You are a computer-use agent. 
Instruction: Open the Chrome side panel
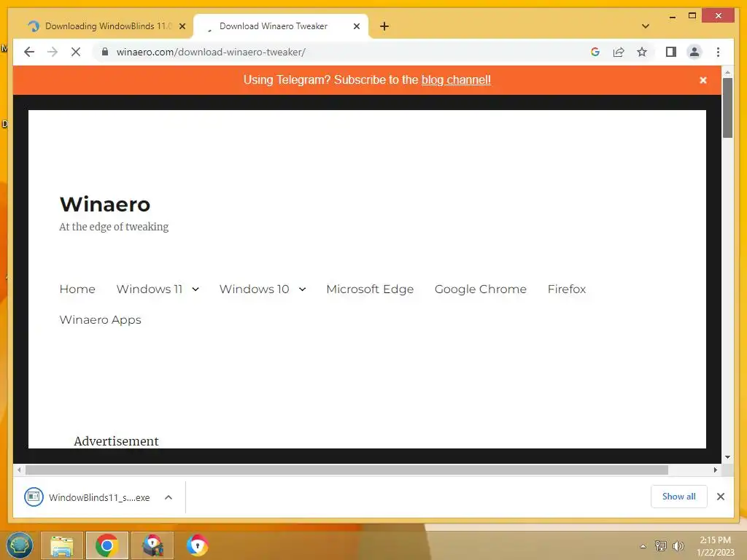671,52
